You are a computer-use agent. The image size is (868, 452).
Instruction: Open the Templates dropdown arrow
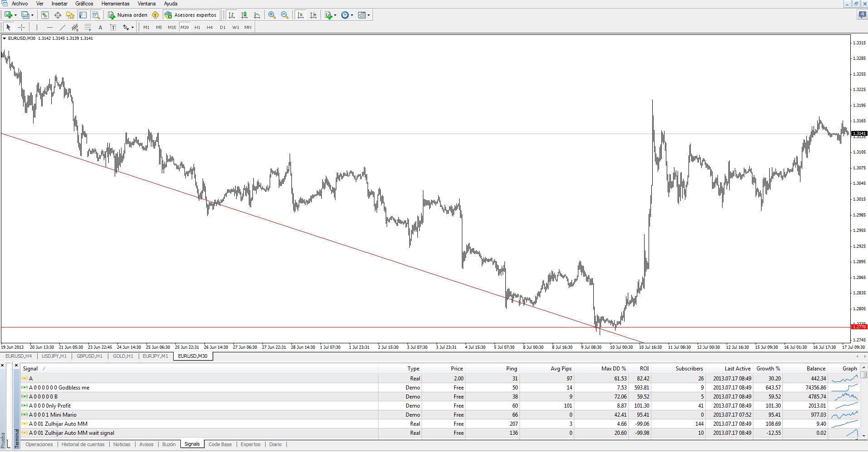[369, 15]
